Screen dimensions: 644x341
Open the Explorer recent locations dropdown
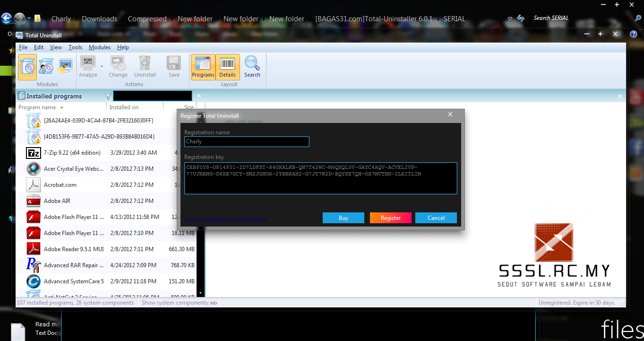coord(29,19)
